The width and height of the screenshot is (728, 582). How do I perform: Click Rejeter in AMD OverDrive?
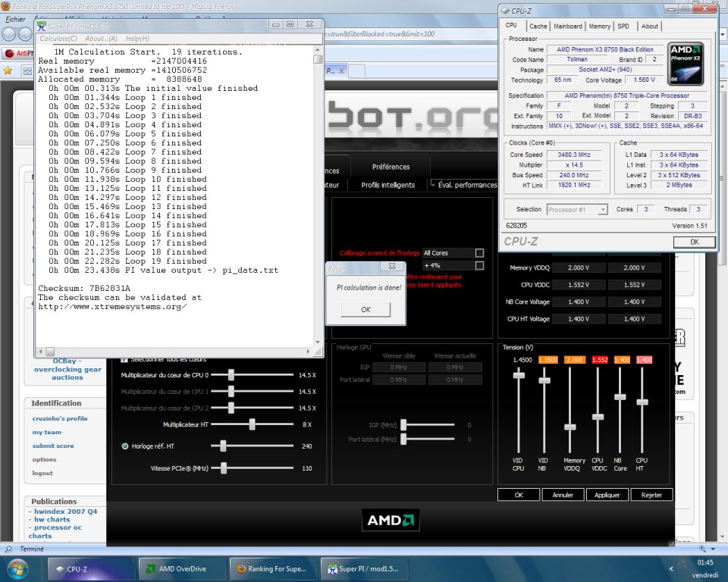(x=651, y=495)
